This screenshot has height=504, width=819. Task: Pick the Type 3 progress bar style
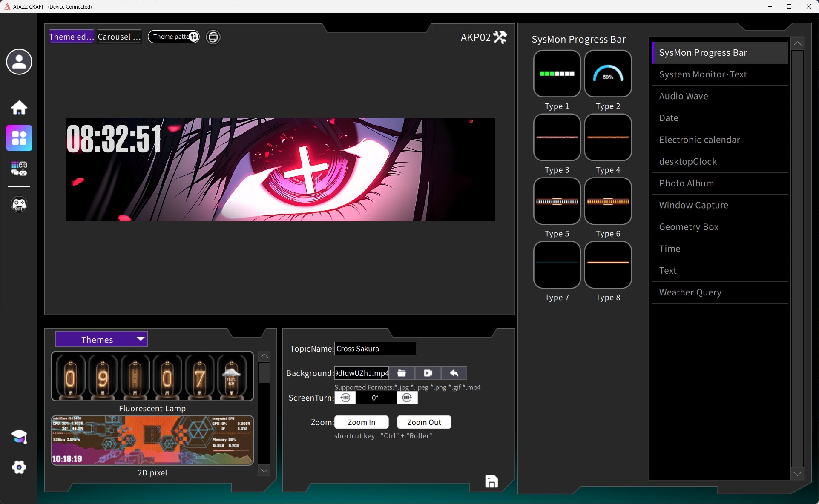(557, 137)
